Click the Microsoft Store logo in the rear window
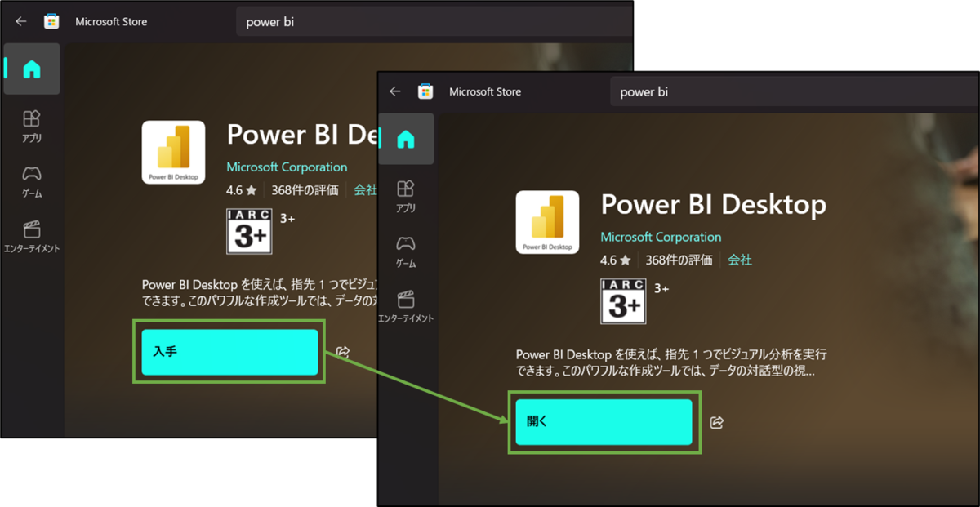Screen dimensions: 980x507 click(x=51, y=22)
